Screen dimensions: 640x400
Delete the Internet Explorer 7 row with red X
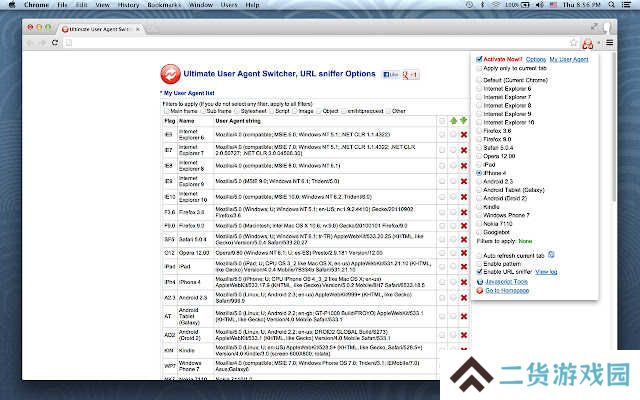[x=464, y=150]
